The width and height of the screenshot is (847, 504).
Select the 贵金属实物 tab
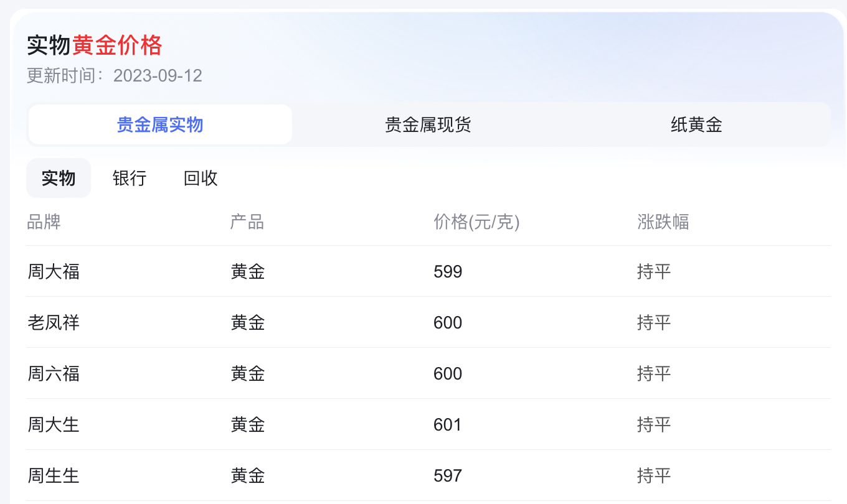(159, 124)
